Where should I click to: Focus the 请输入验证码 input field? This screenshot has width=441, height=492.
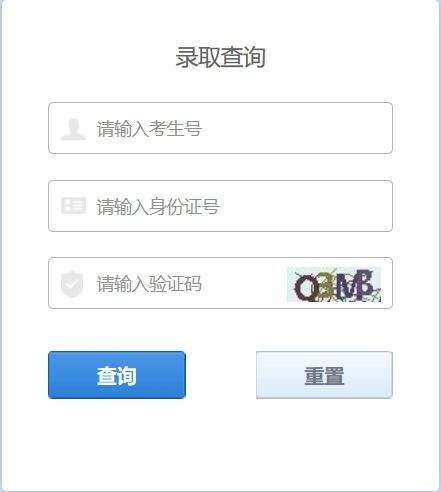(x=167, y=283)
